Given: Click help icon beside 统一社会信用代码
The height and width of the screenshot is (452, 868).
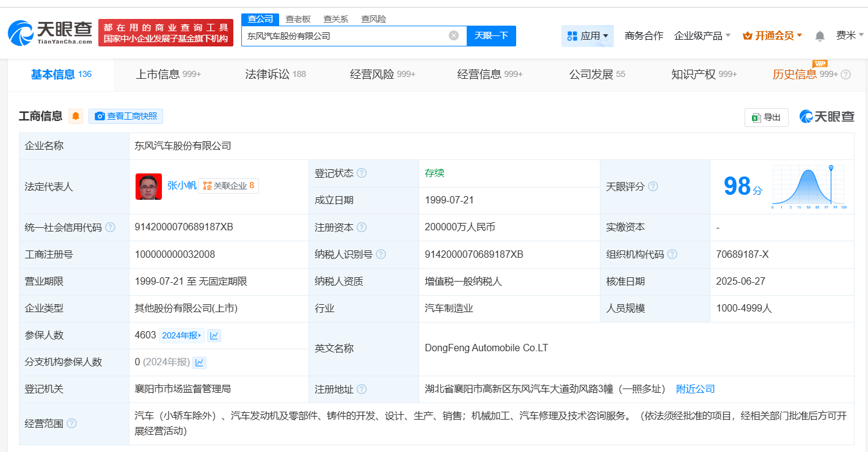Looking at the screenshot, I should click(x=110, y=227).
